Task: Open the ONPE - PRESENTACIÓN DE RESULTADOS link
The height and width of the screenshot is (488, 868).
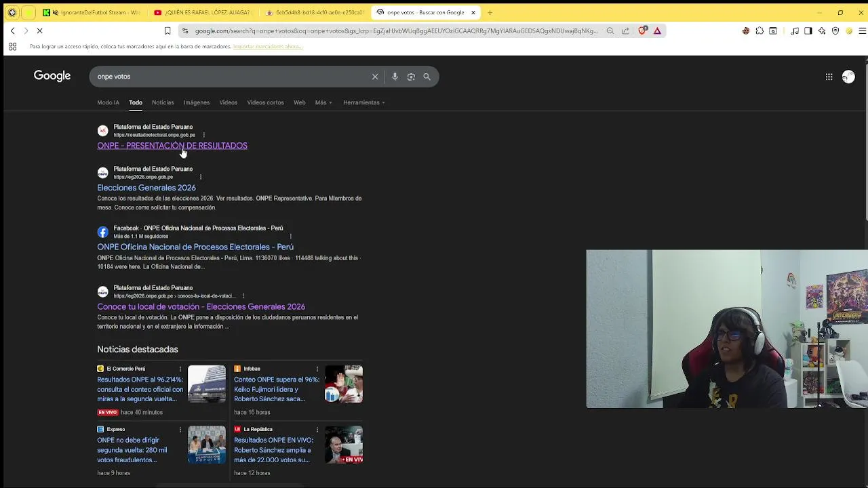Action: click(x=172, y=146)
